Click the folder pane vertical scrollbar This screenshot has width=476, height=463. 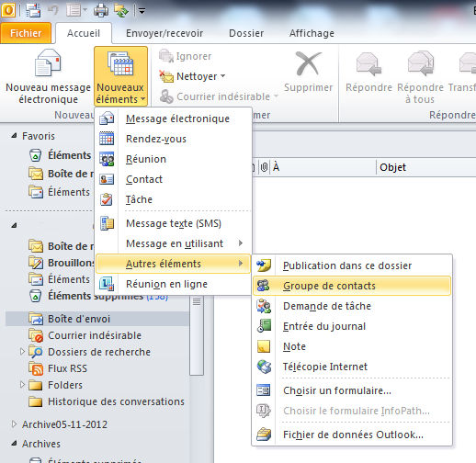coord(197,335)
